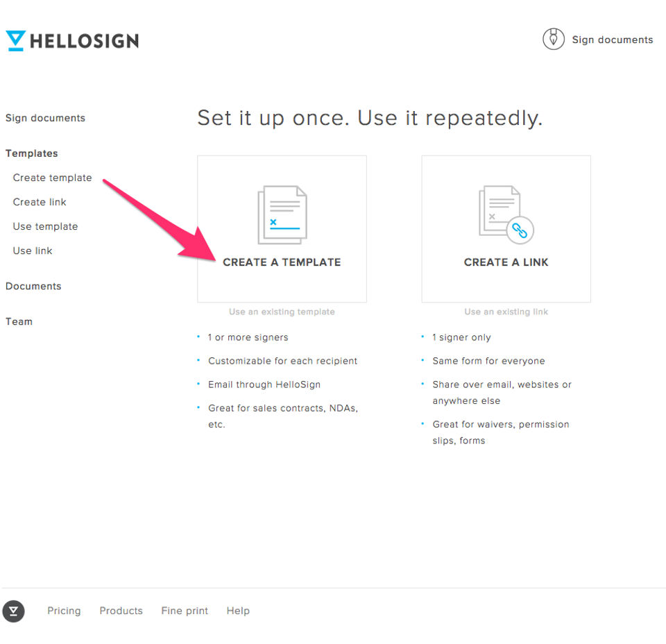Image resolution: width=666 pixels, height=644 pixels.
Task: Open the Templates section in the sidebar
Action: [x=31, y=153]
